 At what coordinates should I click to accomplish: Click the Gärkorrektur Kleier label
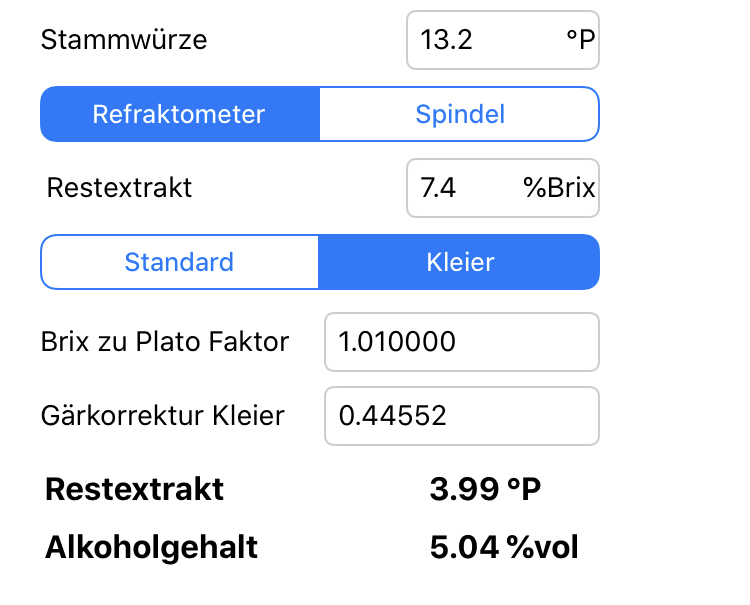coord(163,416)
